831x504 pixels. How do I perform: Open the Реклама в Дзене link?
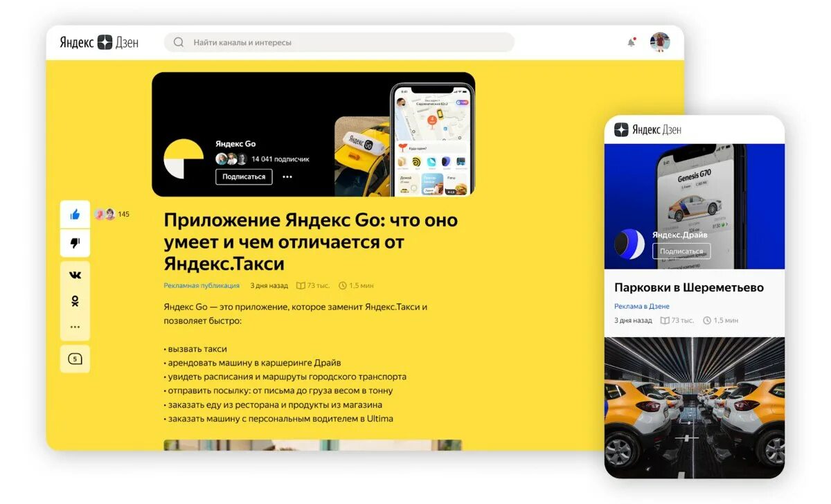pyautogui.click(x=642, y=306)
